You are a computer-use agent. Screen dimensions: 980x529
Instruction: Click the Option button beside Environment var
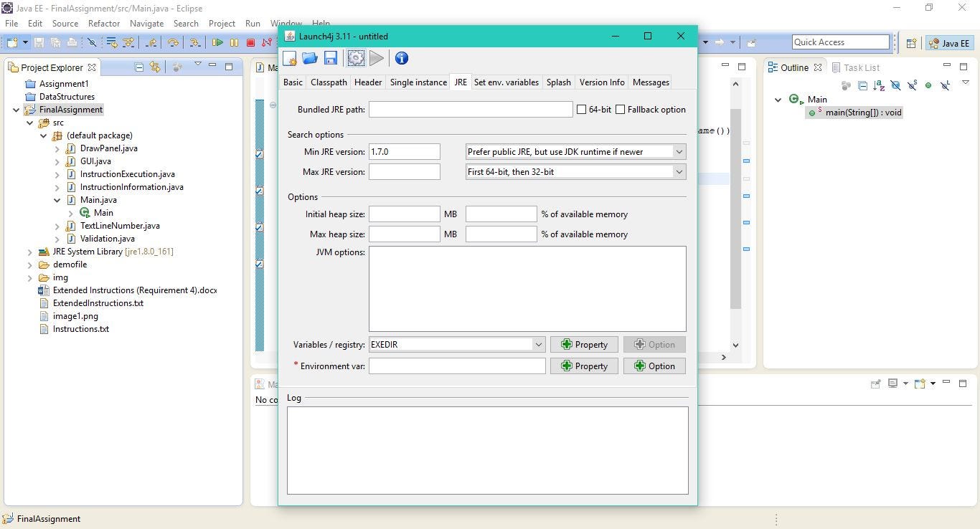pyautogui.click(x=654, y=366)
